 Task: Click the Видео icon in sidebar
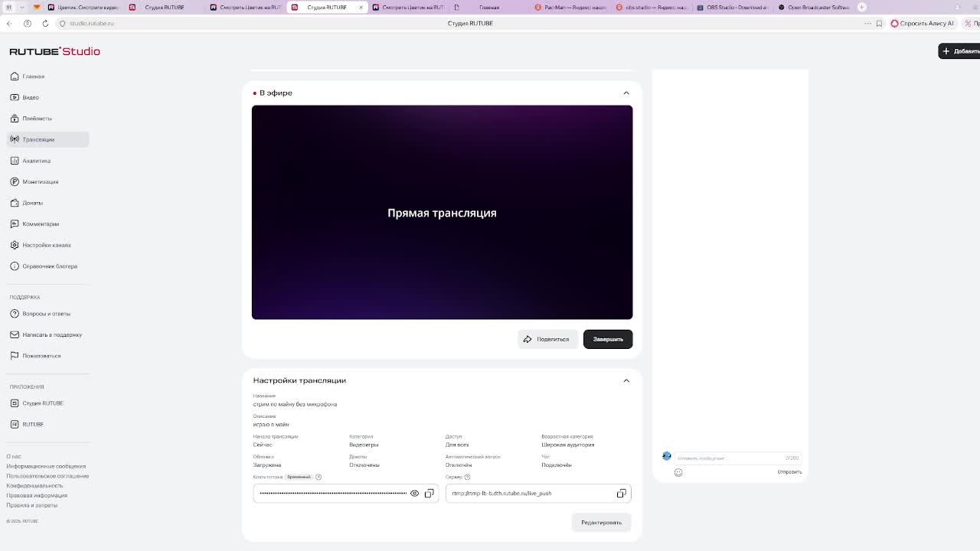pos(15,97)
